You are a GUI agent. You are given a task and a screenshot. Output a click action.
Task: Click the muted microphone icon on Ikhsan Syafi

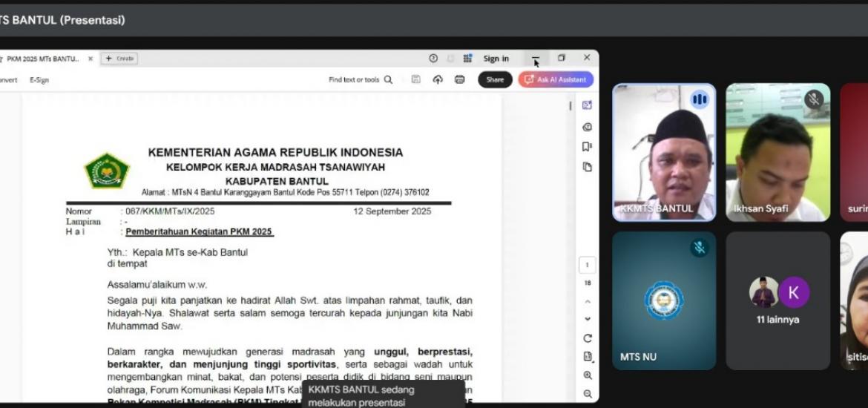pos(813,99)
